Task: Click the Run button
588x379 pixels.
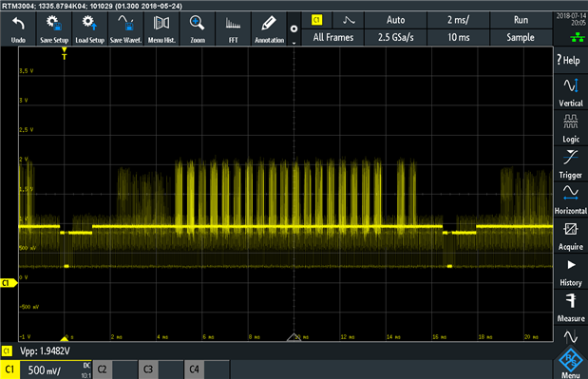Action: coord(521,20)
